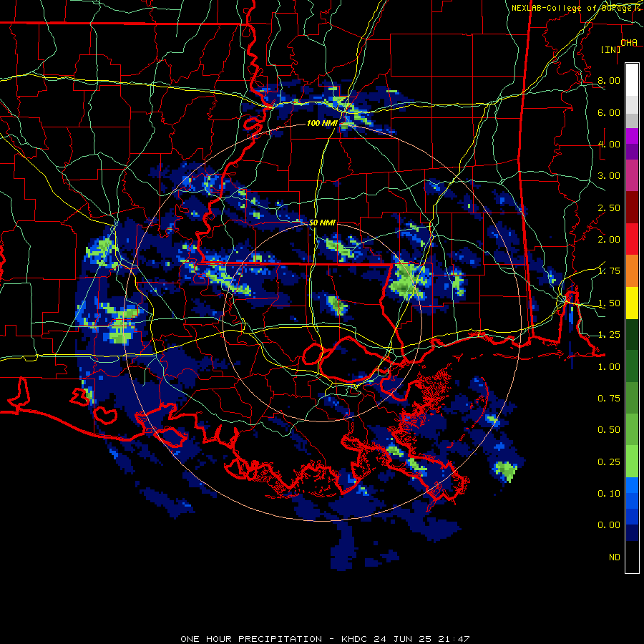The width and height of the screenshot is (644, 644).
Task: Select the black ND swatch at scale bottom
Action: [632, 557]
